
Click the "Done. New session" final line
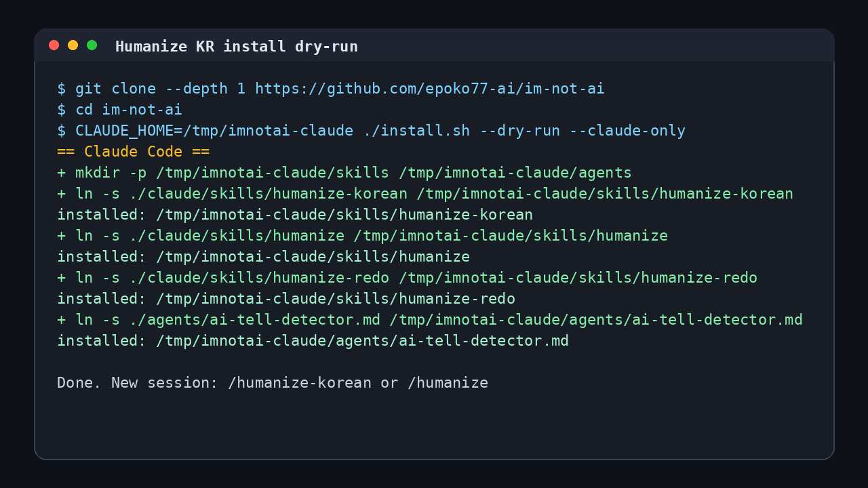273,383
